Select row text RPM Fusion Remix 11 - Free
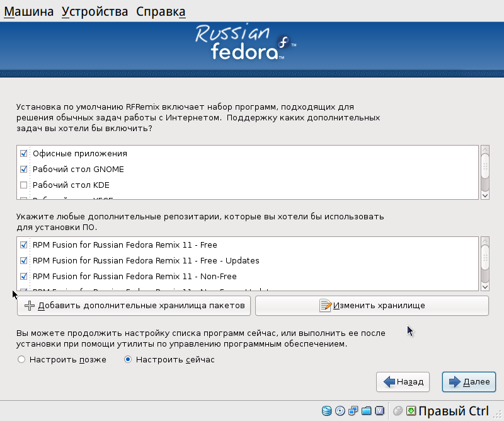Image resolution: width=504 pixels, height=421 pixels. (125, 245)
